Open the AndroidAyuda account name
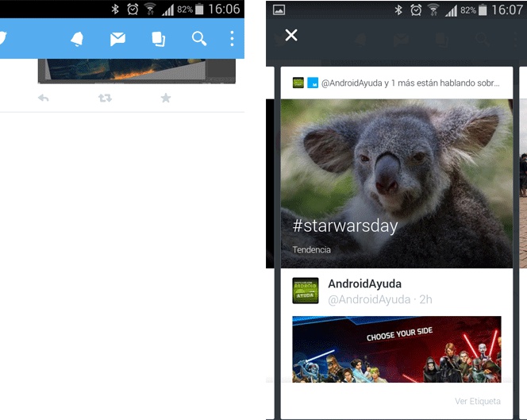Screen dimensions: 527x420 coord(364,284)
